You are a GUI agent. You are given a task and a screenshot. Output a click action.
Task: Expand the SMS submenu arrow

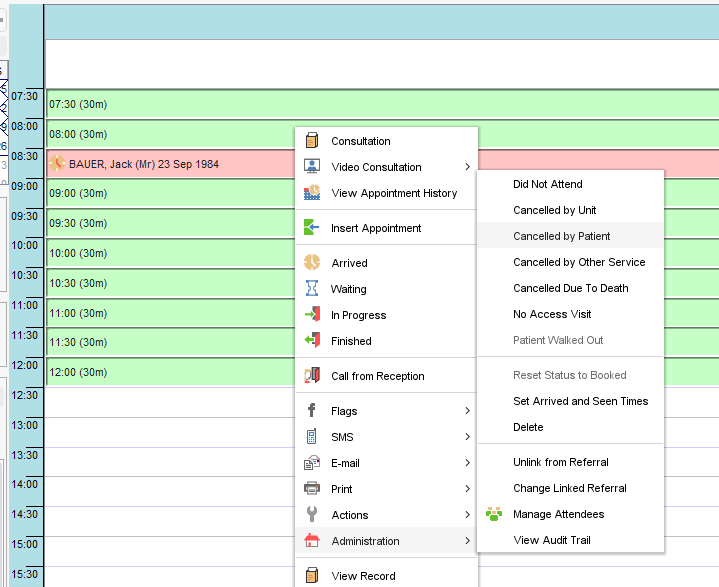pos(467,437)
